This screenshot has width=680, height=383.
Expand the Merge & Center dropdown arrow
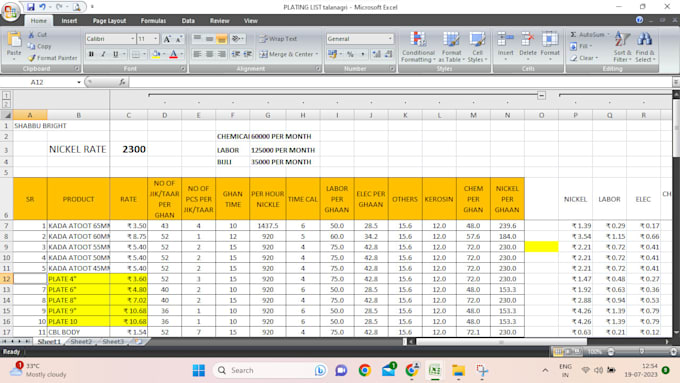tap(317, 54)
